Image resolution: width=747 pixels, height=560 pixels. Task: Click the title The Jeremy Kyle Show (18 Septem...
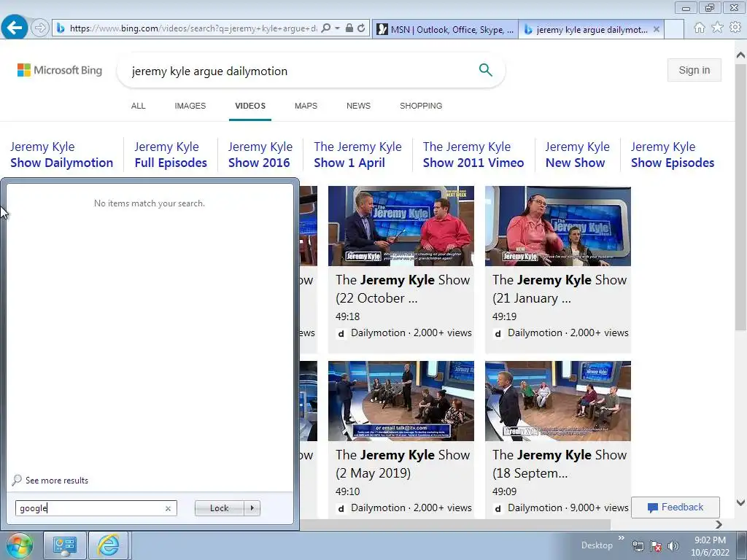click(560, 464)
